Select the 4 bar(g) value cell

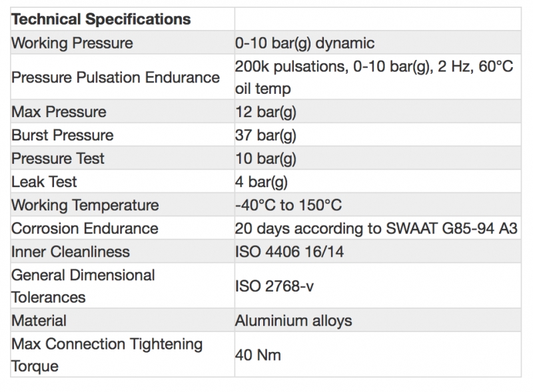click(x=262, y=182)
